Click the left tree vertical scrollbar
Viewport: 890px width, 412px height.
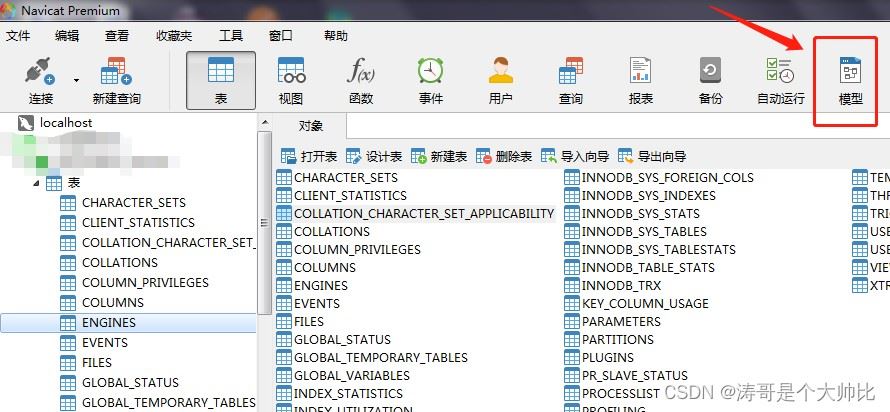[265, 223]
